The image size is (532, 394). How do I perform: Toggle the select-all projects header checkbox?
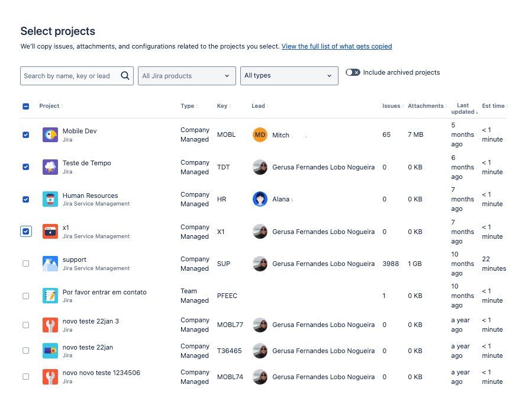coord(26,106)
